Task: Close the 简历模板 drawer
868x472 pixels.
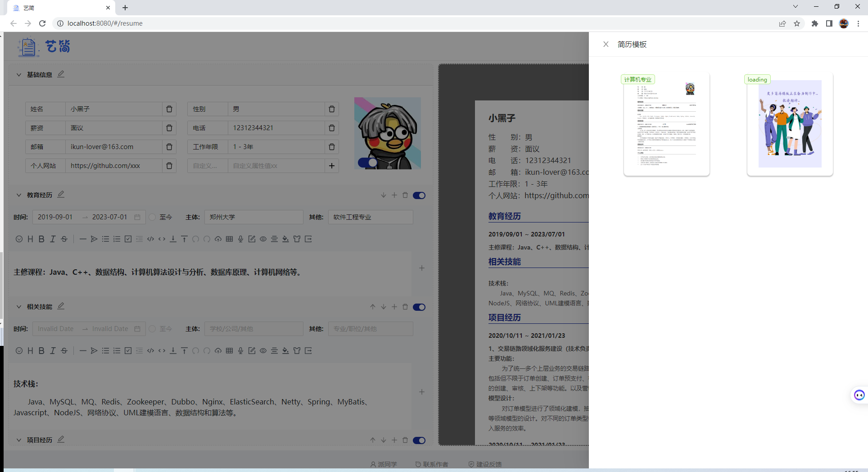Action: point(606,44)
